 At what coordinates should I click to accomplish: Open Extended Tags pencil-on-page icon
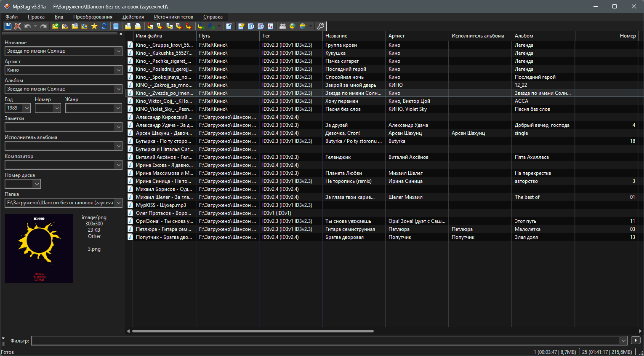[x=229, y=26]
